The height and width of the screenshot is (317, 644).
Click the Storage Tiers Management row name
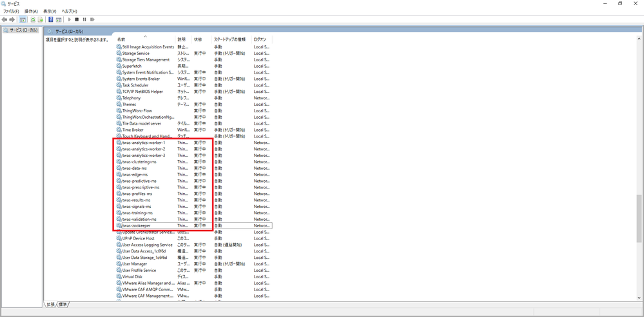point(146,59)
